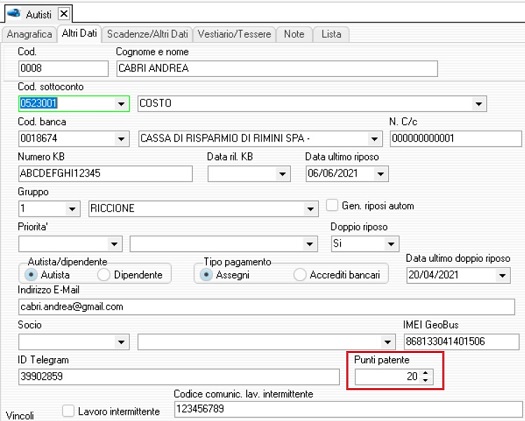Expand the Cod. sottoconto code dropdown
The height and width of the screenshot is (421, 525).
pos(121,104)
